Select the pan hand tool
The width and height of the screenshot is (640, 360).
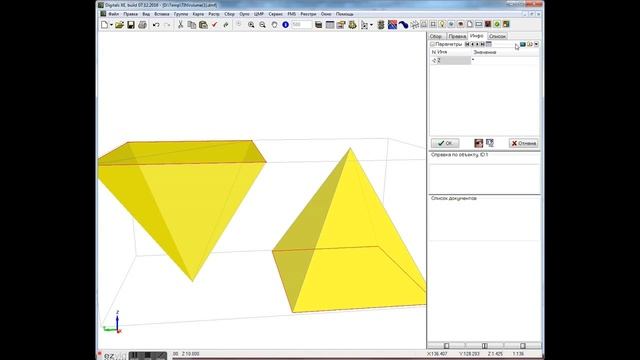click(x=274, y=25)
